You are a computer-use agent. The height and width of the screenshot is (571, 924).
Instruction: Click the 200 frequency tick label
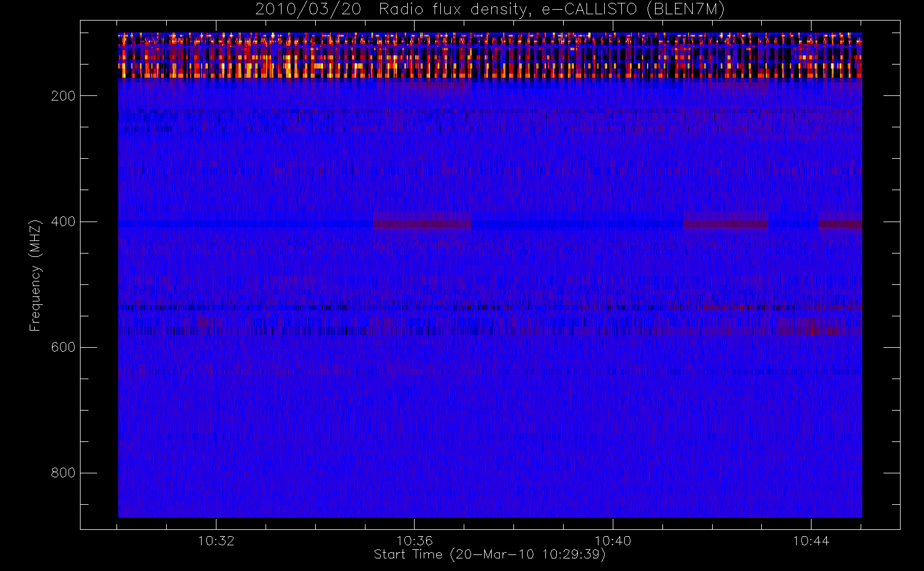[x=63, y=96]
